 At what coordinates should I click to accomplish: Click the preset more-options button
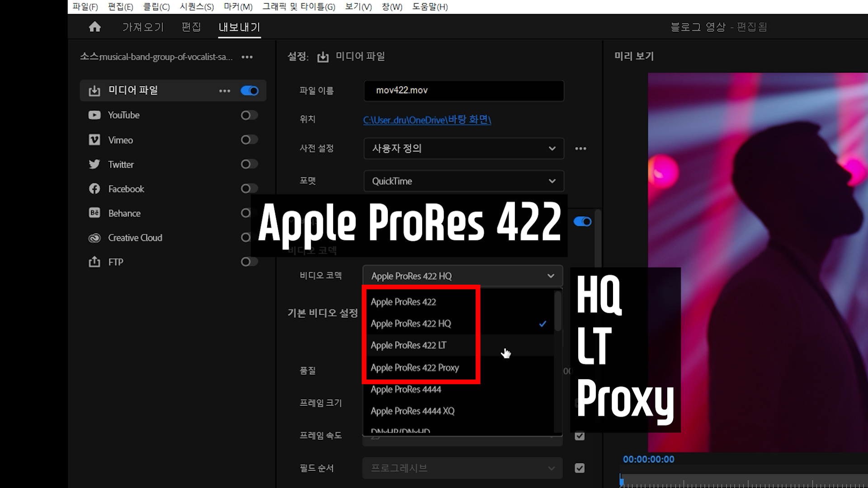tap(581, 149)
